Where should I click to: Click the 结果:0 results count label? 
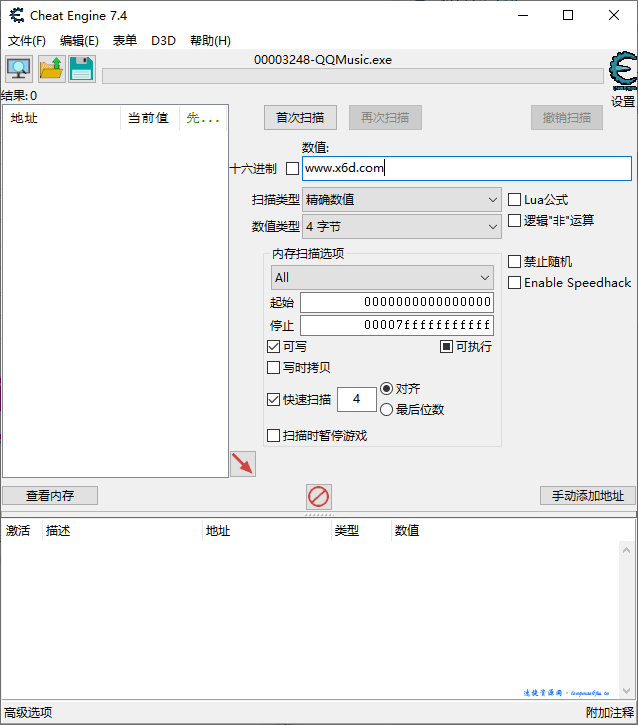coord(19,96)
